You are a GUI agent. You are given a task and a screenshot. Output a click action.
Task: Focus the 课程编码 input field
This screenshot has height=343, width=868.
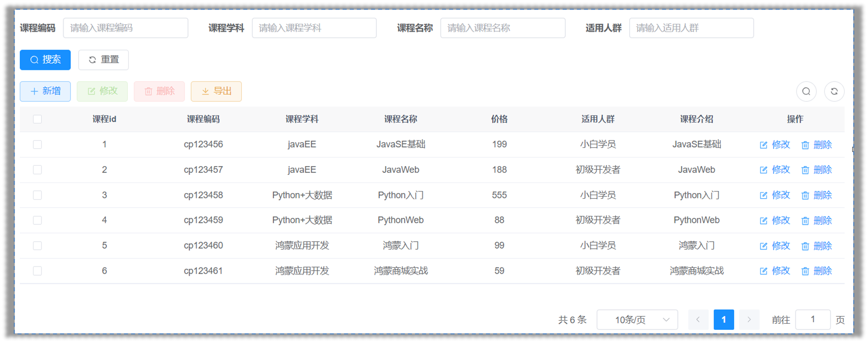pyautogui.click(x=125, y=28)
